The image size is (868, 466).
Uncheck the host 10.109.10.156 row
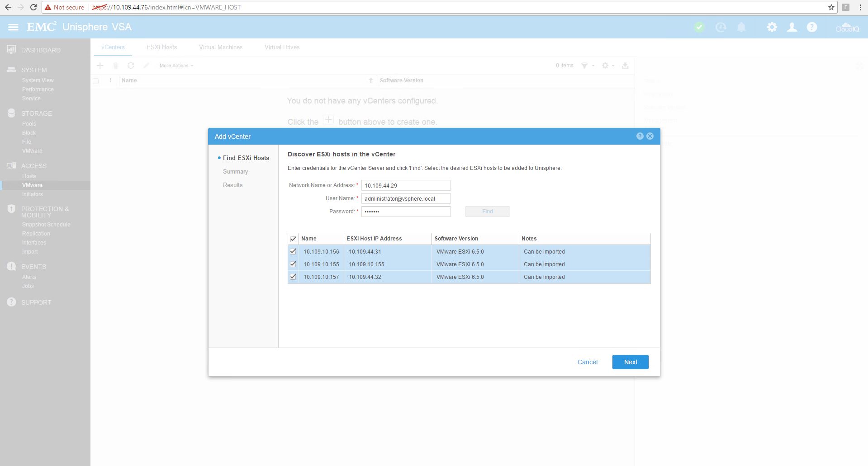click(x=293, y=251)
